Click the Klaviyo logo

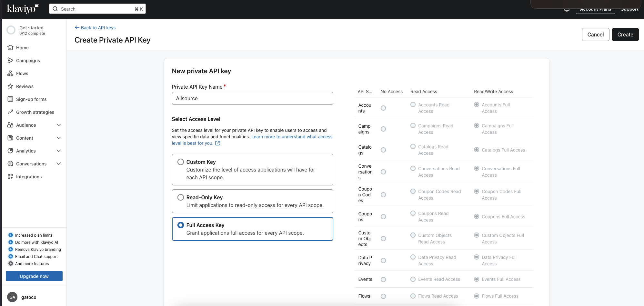pyautogui.click(x=23, y=9)
